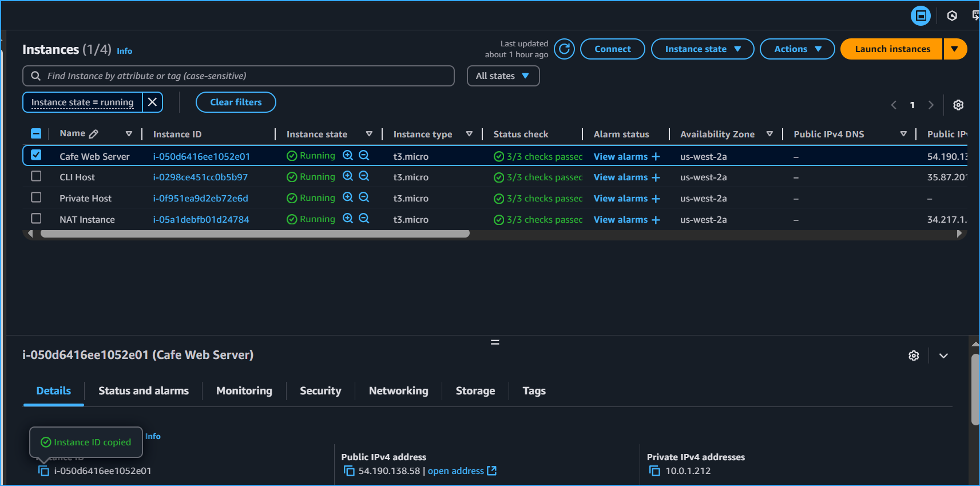
Task: Zoom out filter for NAT Instance state
Action: pos(364,219)
